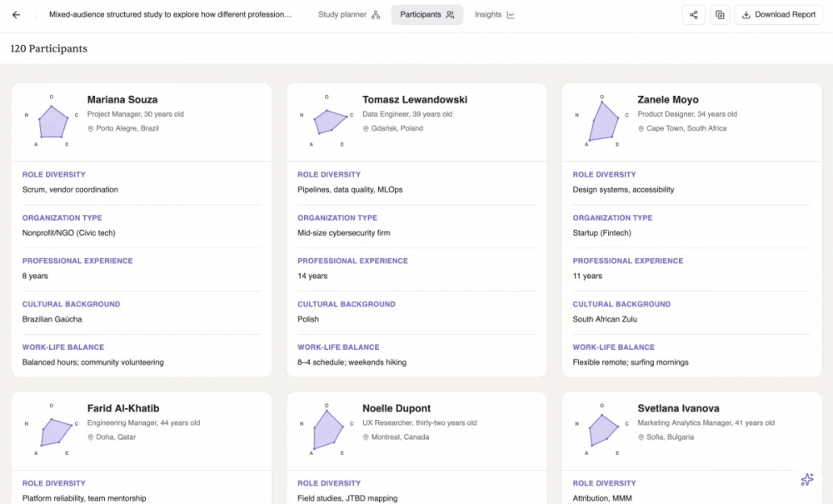Open Tomasz Lewandowski's participant card name
Image resolution: width=833 pixels, height=504 pixels.
(x=415, y=99)
